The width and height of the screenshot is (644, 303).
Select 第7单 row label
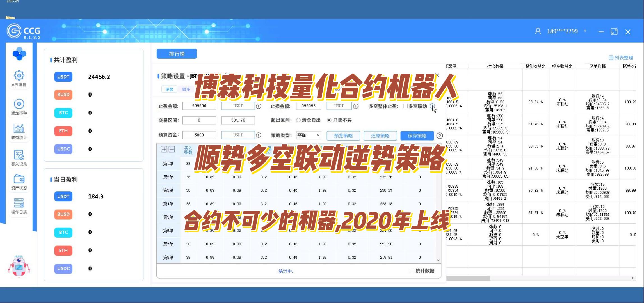168,244
